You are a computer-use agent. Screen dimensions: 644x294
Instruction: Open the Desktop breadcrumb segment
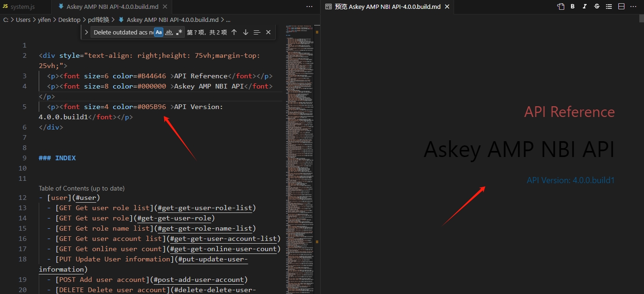tap(70, 20)
